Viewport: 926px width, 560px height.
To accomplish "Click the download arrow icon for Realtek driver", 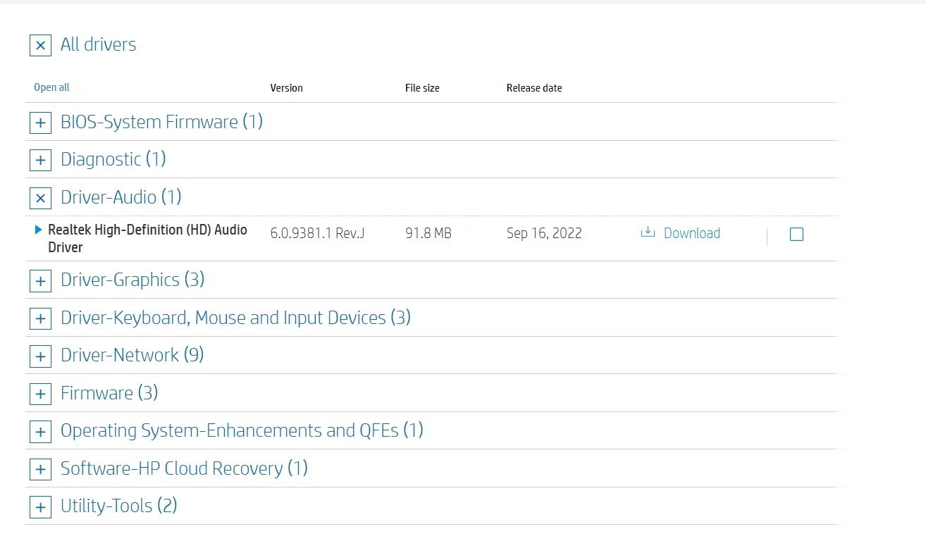I will tap(647, 232).
